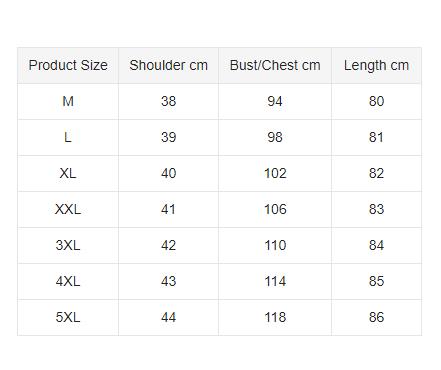
Task: Click the Product Size column header
Action: point(68,65)
